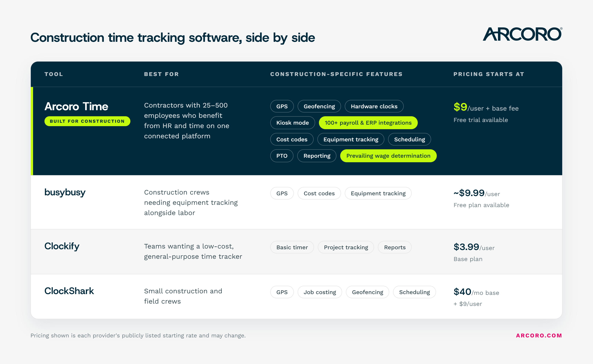Click the $9 Arcoro Time price

(x=460, y=107)
